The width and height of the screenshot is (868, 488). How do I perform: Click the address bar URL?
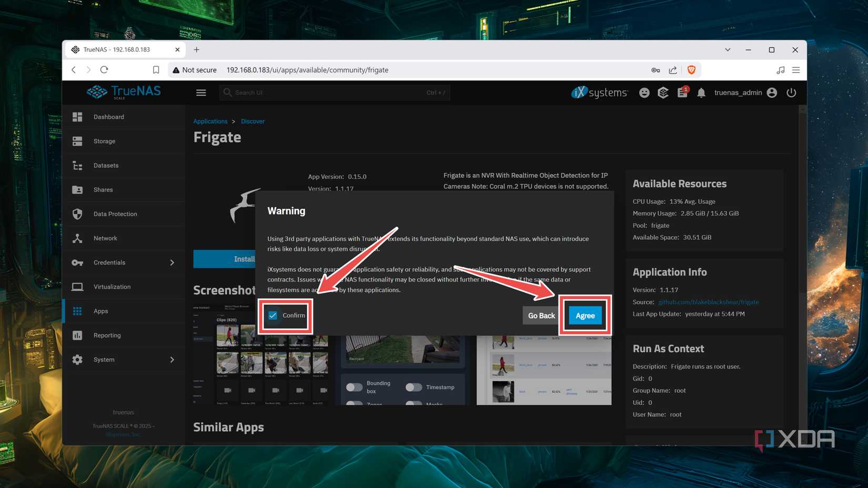(307, 70)
